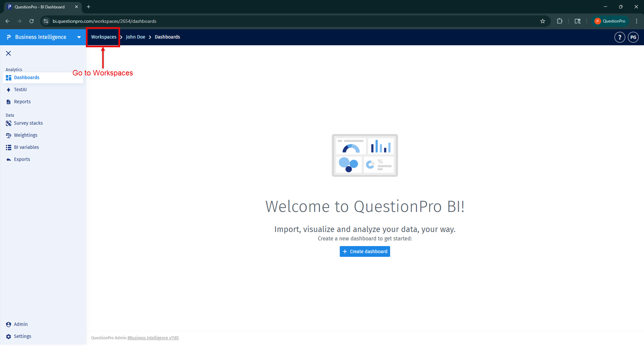The image size is (644, 346).
Task: Close the QuestionPro BI Dashboard tab
Action: coord(76,7)
